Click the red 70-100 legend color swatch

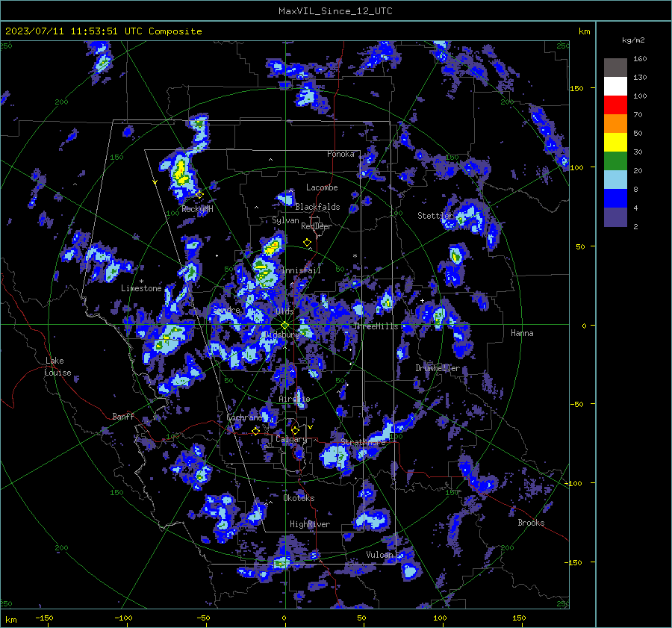615,105
